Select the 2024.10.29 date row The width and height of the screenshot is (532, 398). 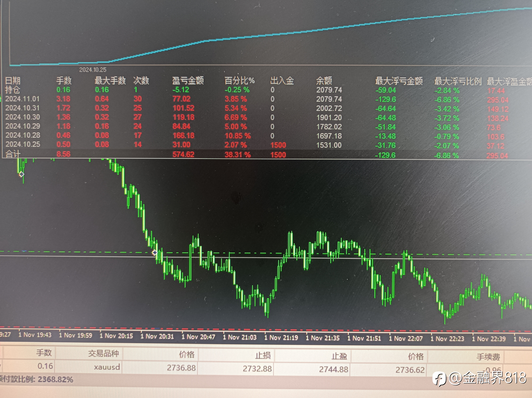coord(23,126)
